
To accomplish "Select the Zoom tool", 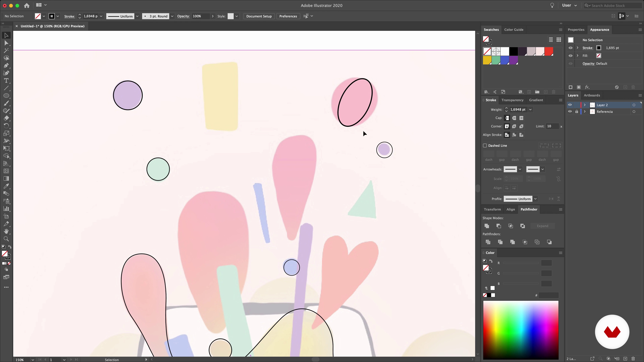I will 6,239.
